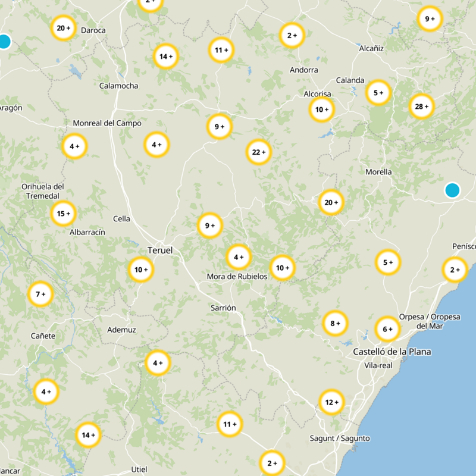
Task: Click the 2+ cluster east of Utiel
Action: coord(272,464)
